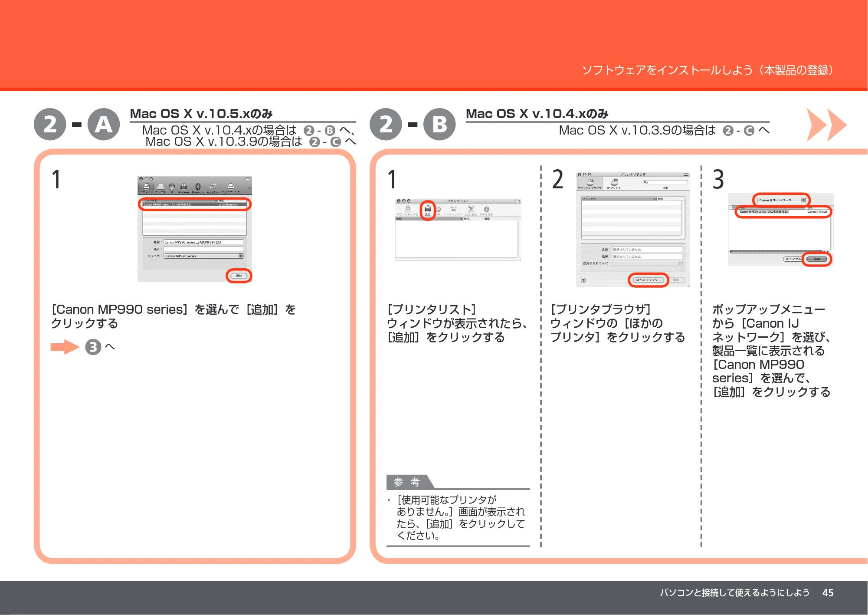Select IP プリンタ tab in プリンタブラウザ

point(614,184)
